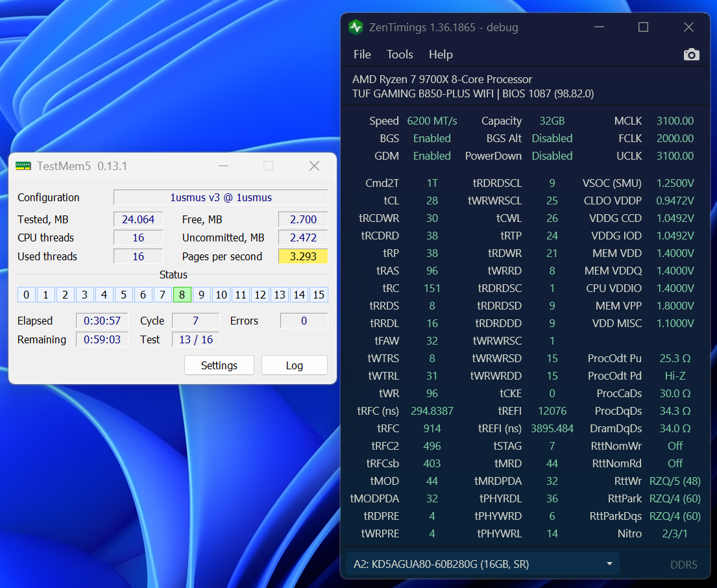Click thread status box 12
Image resolution: width=717 pixels, height=588 pixels.
tap(260, 295)
